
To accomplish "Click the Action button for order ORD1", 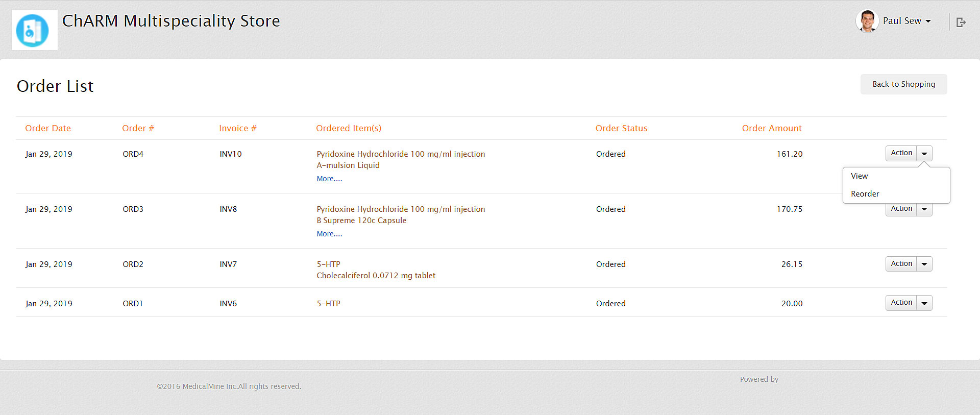I will [901, 303].
